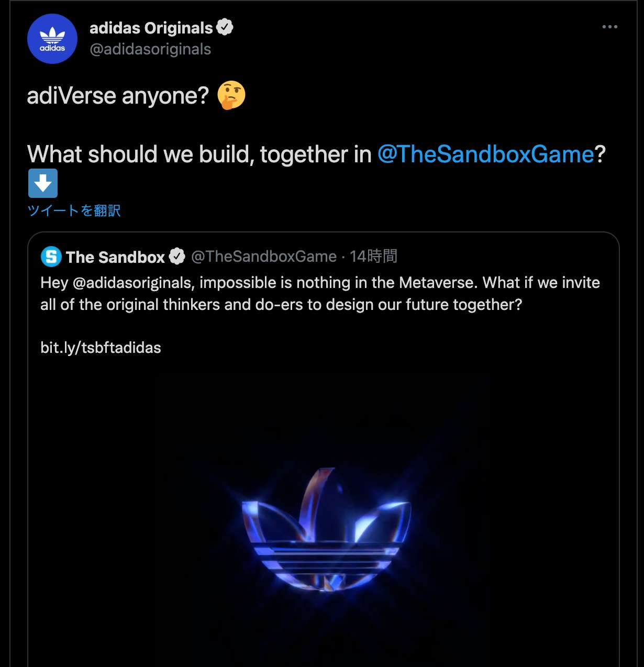Click the 'What should we build' text
Image resolution: width=644 pixels, height=667 pixels.
tap(199, 154)
